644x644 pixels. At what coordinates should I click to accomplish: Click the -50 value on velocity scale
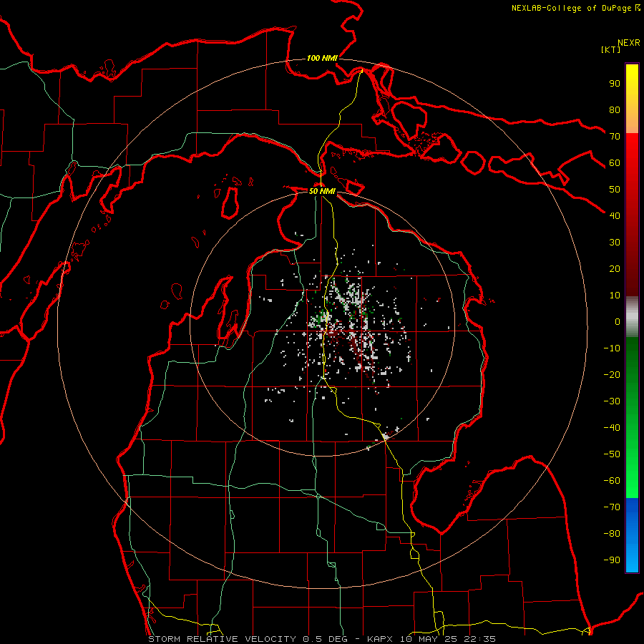point(612,454)
